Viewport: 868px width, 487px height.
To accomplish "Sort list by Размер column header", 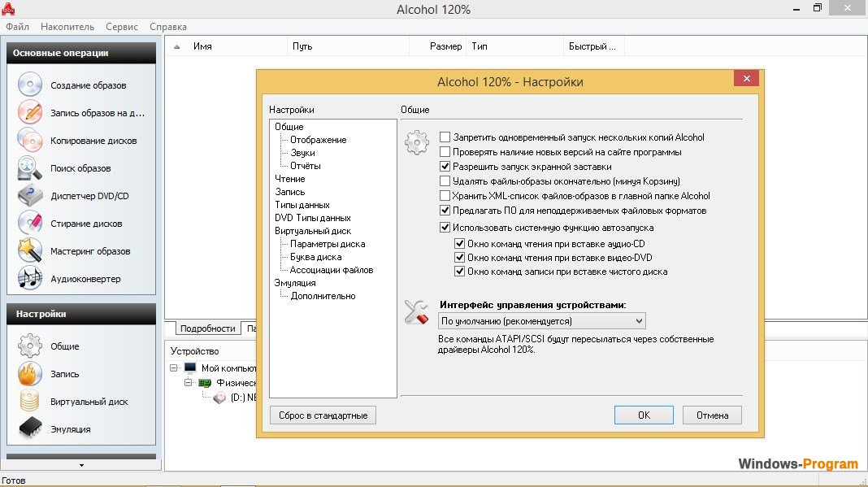I will tap(438, 46).
